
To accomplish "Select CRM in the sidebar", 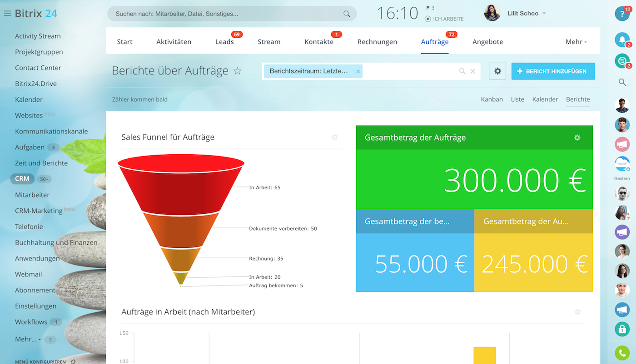I will point(22,179).
